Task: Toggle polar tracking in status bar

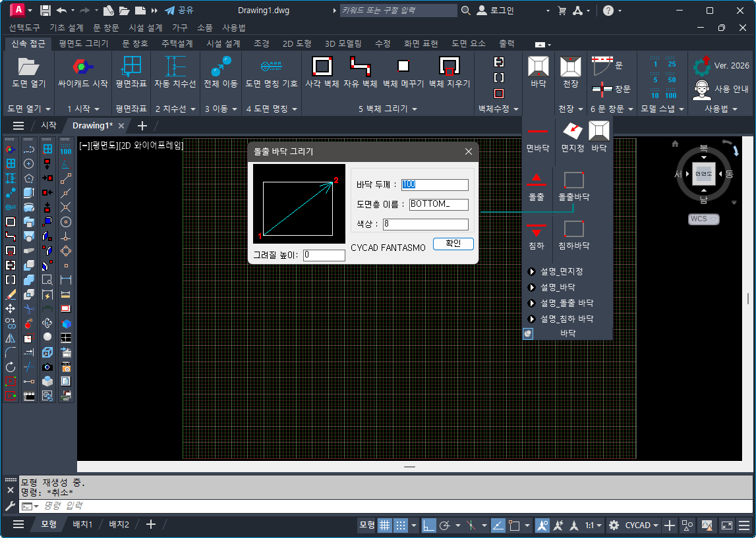Action: click(445, 525)
